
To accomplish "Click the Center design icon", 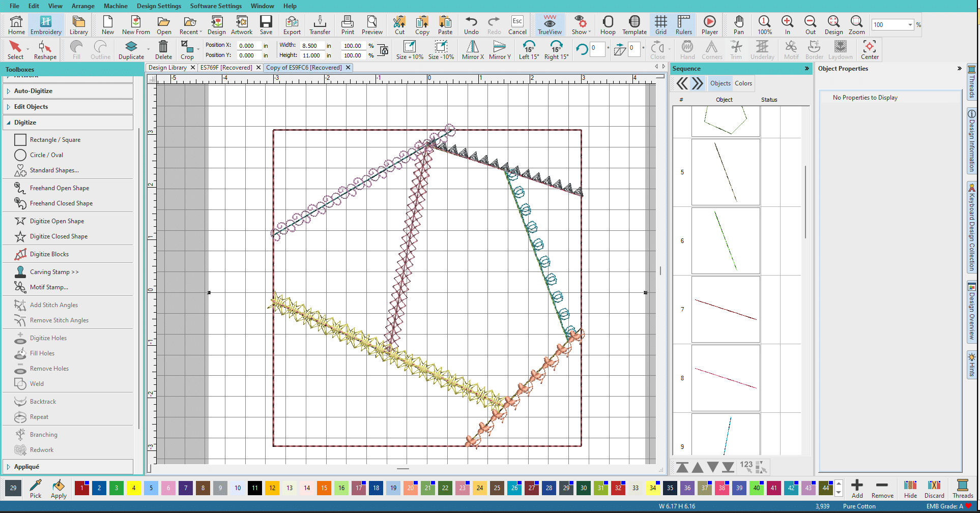I will (x=870, y=50).
